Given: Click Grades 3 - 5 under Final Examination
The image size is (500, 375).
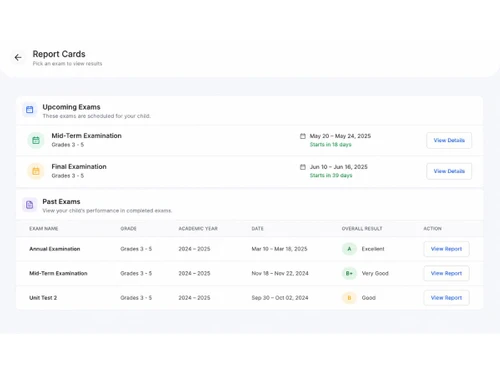Looking at the screenshot, I should [68, 176].
